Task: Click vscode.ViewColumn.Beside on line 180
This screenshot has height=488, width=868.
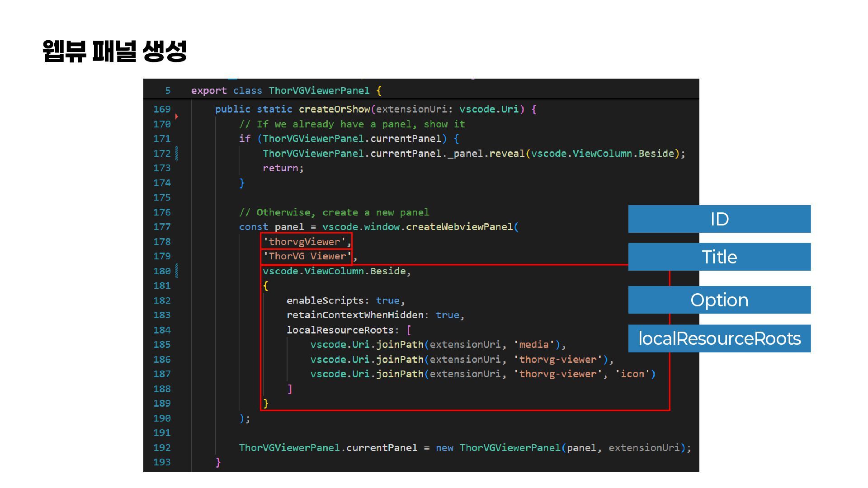Action: [334, 271]
